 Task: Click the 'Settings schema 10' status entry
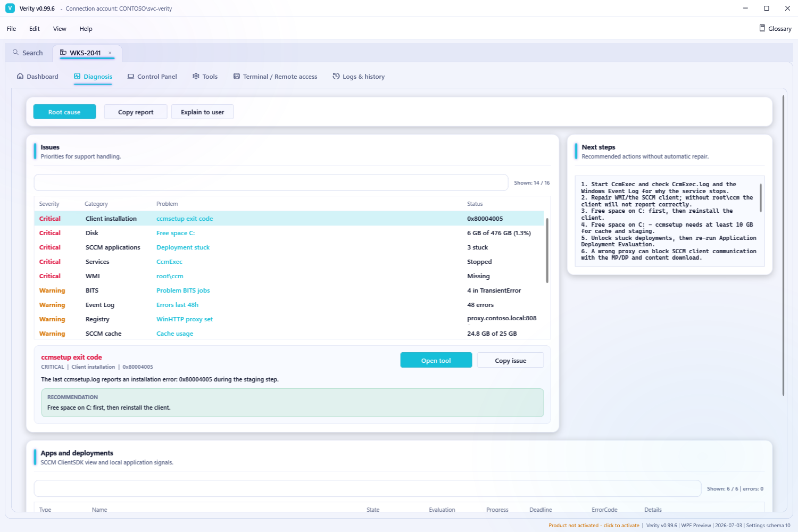pyautogui.click(x=768, y=526)
